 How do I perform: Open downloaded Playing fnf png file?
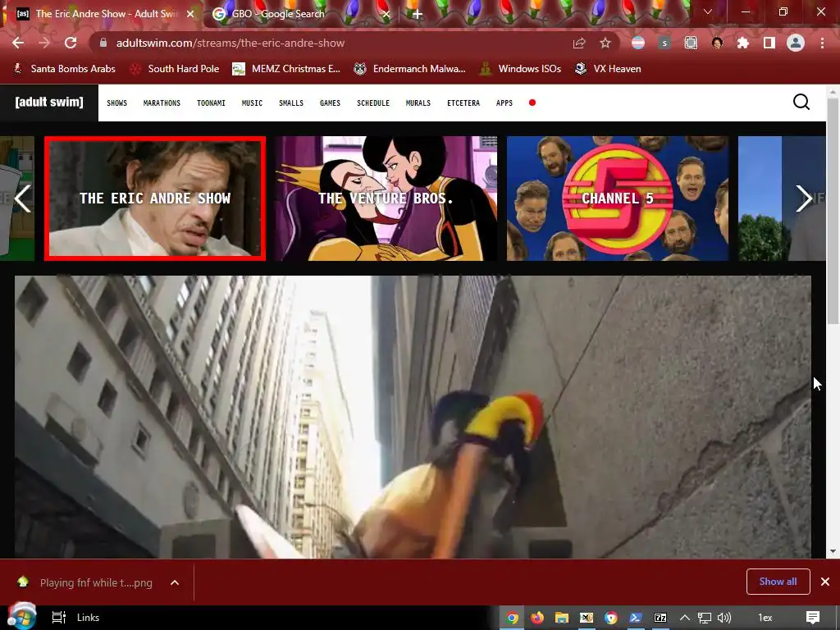(87, 582)
